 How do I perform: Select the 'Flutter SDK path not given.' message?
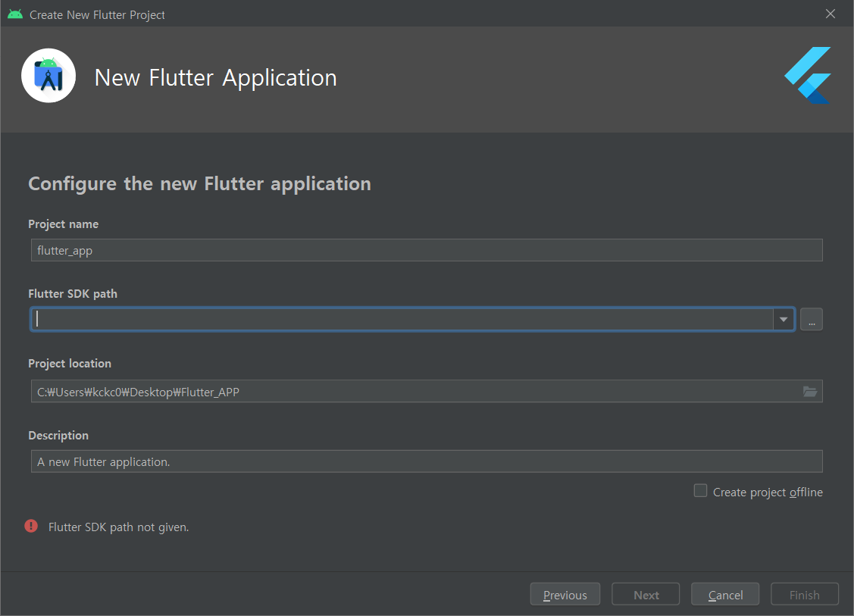[119, 527]
